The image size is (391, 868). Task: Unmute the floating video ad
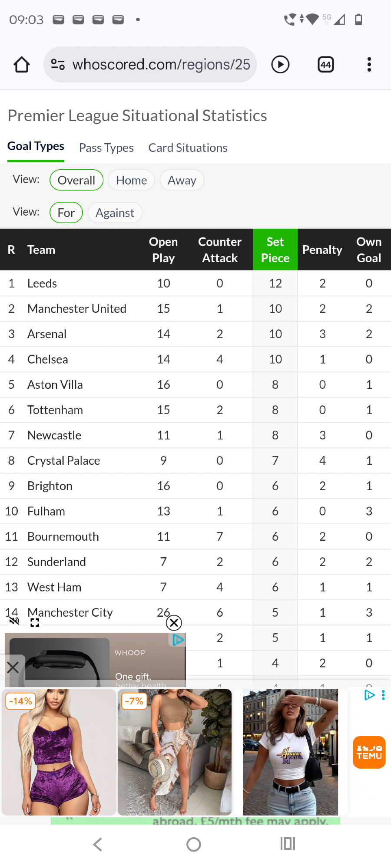pyautogui.click(x=14, y=621)
